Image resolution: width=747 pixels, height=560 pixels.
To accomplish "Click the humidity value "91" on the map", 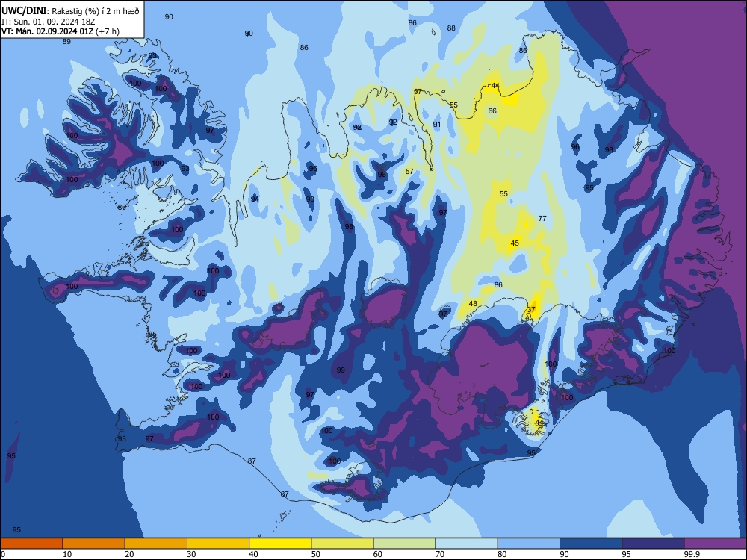I will [x=437, y=125].
